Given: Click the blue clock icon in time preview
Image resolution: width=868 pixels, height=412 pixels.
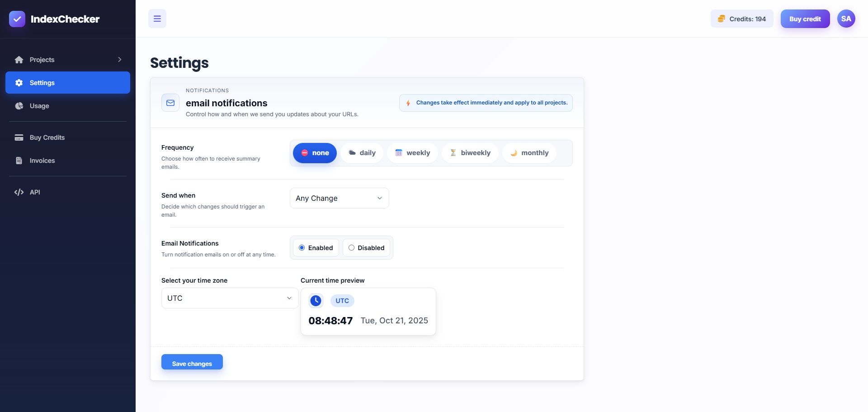Looking at the screenshot, I should [x=316, y=301].
